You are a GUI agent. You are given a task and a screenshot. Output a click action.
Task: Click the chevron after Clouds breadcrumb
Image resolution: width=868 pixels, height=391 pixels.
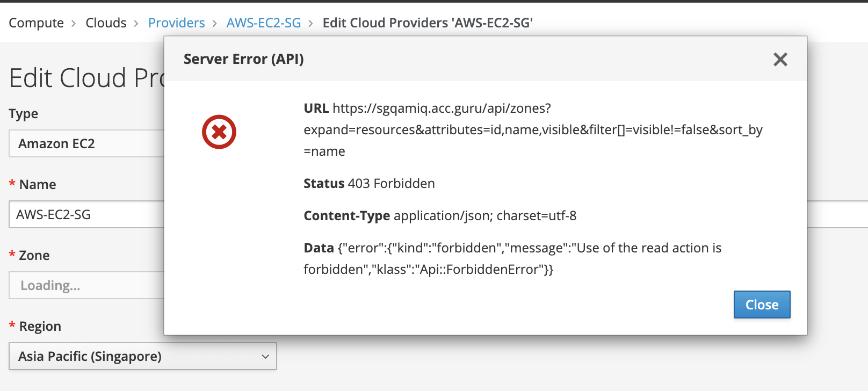pos(136,24)
